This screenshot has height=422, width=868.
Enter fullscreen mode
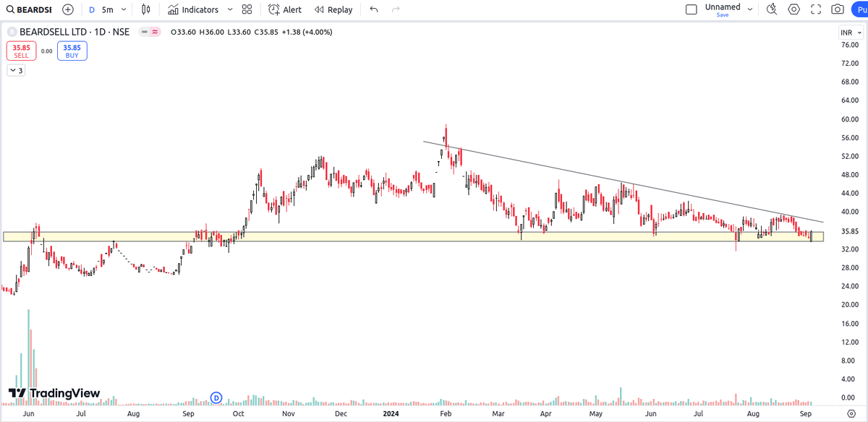816,9
